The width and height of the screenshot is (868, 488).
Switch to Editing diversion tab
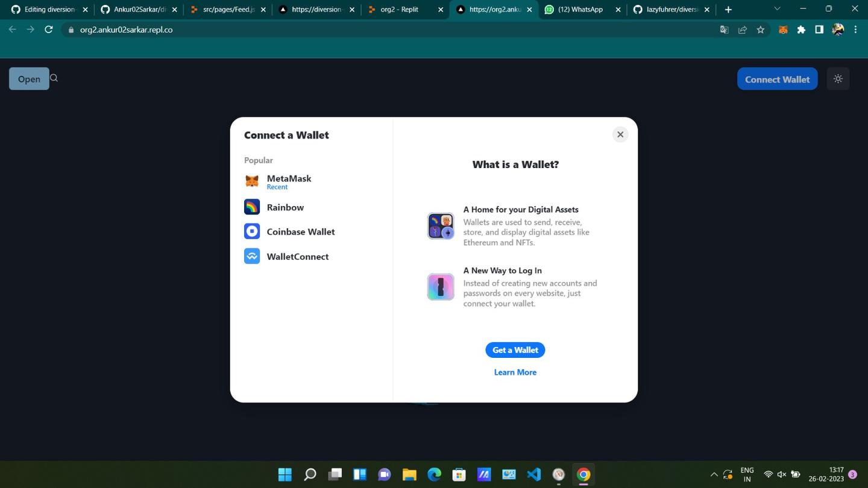(x=49, y=10)
